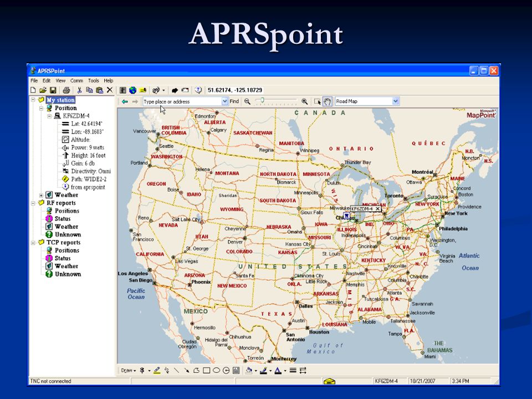The height and width of the screenshot is (399, 532).
Task: Choose the select rectangle tool
Action: [317, 101]
